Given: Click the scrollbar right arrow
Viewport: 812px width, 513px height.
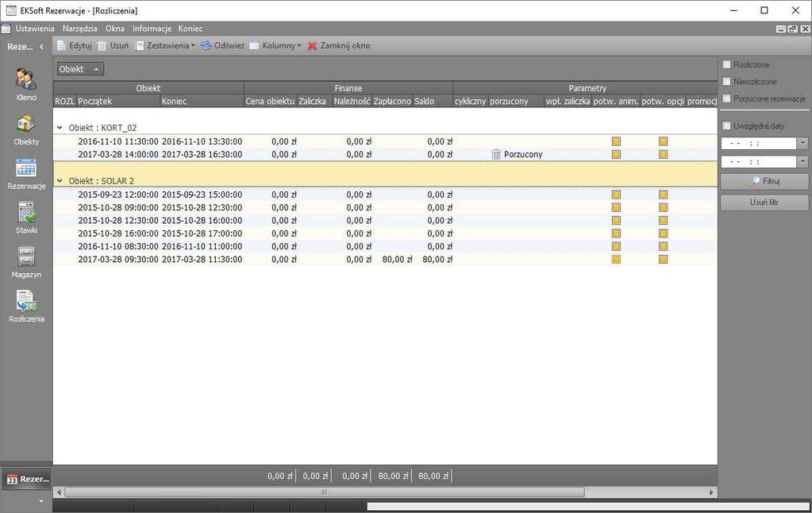Looking at the screenshot, I should (x=711, y=492).
